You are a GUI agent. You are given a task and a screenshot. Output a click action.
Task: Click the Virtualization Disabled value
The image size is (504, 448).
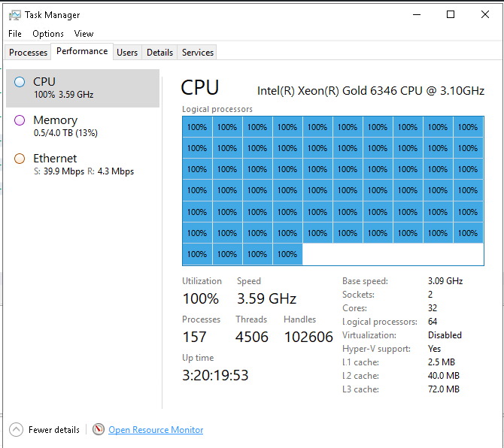pos(445,335)
